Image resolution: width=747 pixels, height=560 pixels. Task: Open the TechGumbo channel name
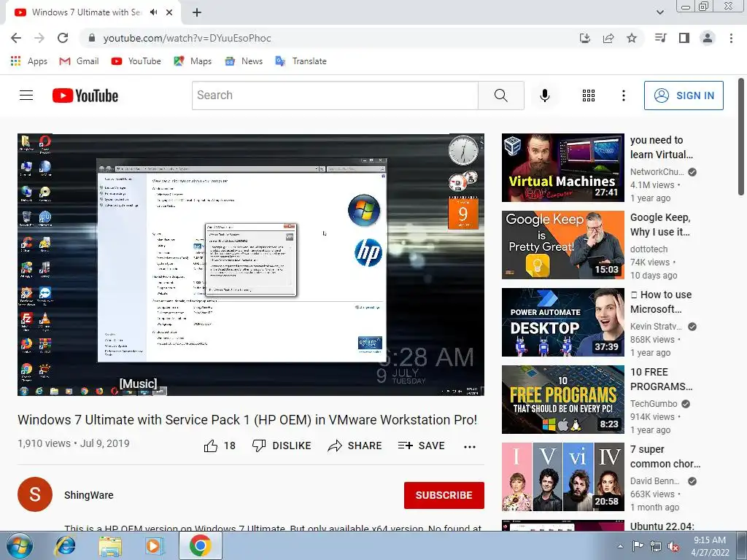(x=654, y=404)
